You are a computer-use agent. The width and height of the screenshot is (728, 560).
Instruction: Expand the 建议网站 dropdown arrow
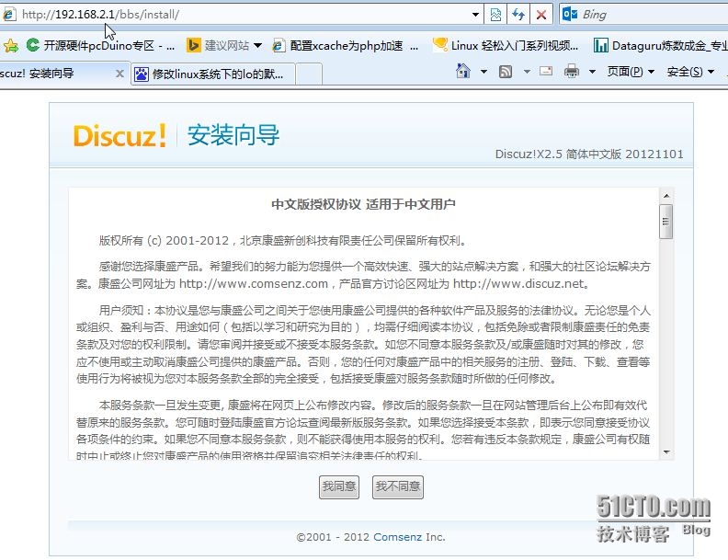[x=257, y=45]
